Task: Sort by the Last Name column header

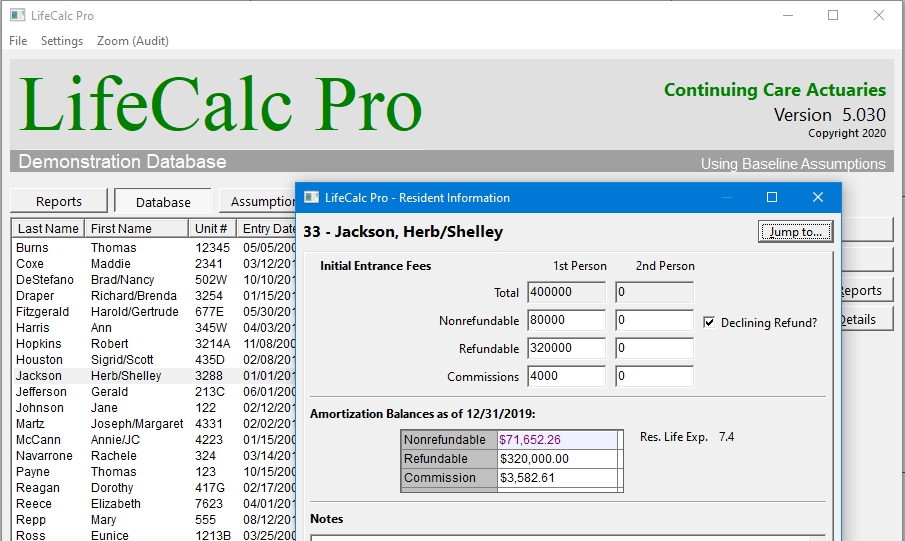Action: (48, 229)
